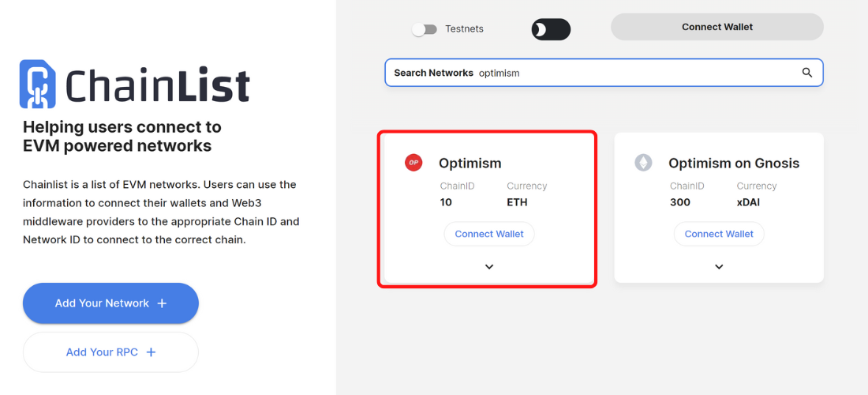
Task: Click the red OP Optimism logo
Action: click(x=413, y=163)
